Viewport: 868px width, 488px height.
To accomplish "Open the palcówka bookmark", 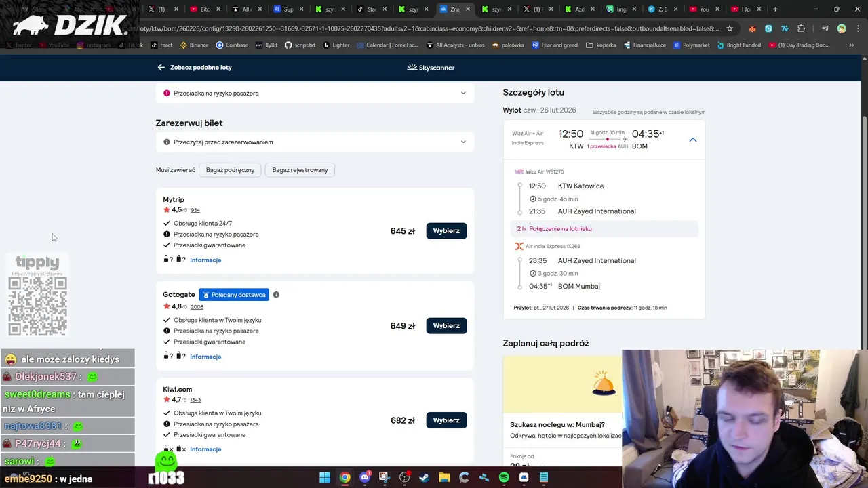I will [x=508, y=45].
